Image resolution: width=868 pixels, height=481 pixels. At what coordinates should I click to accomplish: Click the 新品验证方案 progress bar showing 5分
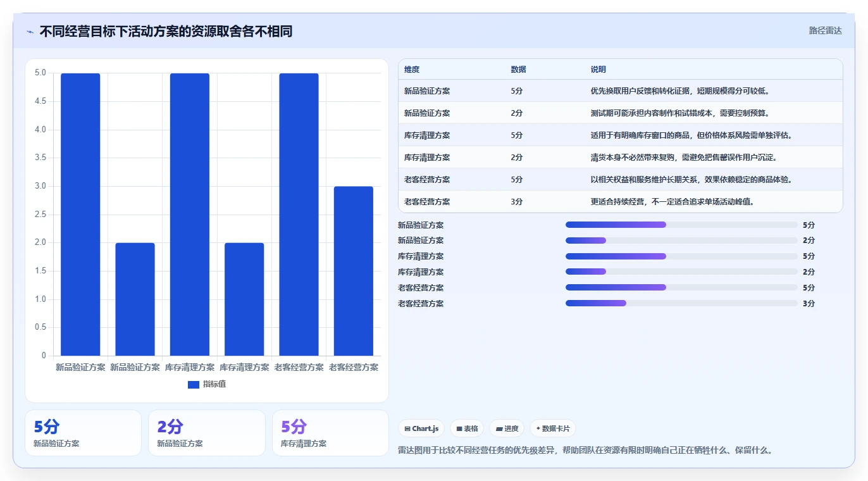tap(681, 225)
